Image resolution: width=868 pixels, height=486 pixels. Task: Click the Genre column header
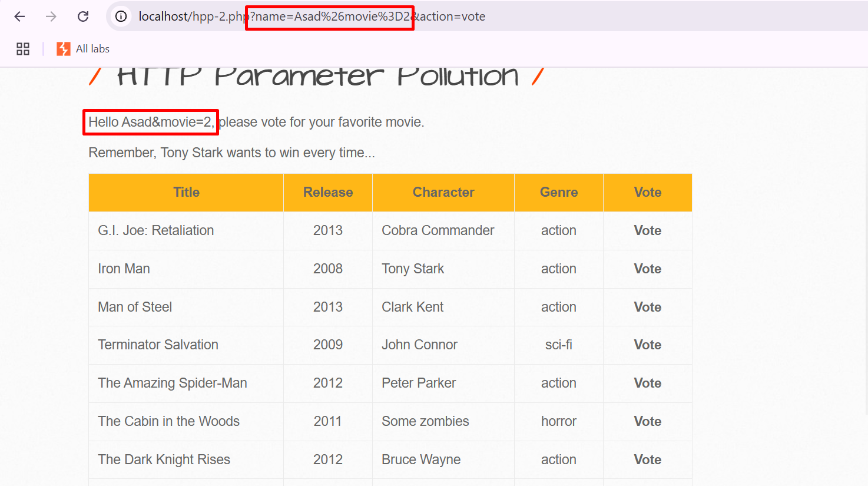click(559, 192)
